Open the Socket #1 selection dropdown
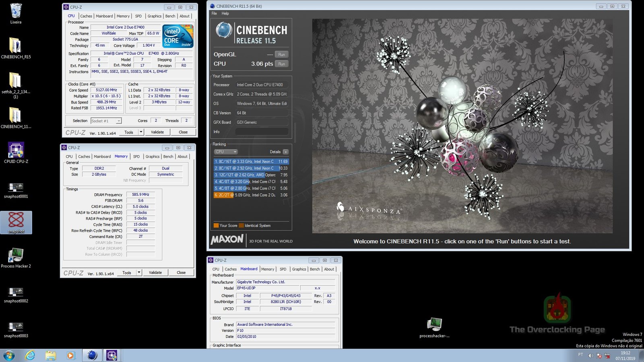This screenshot has width=644, height=362. [106, 121]
